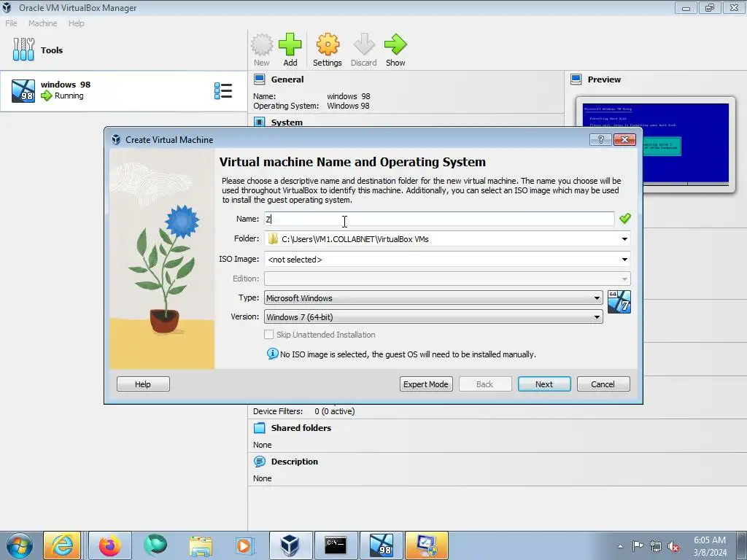Screen dimensions: 747x560
Task: Click the Preview section icon
Action: 576,79
